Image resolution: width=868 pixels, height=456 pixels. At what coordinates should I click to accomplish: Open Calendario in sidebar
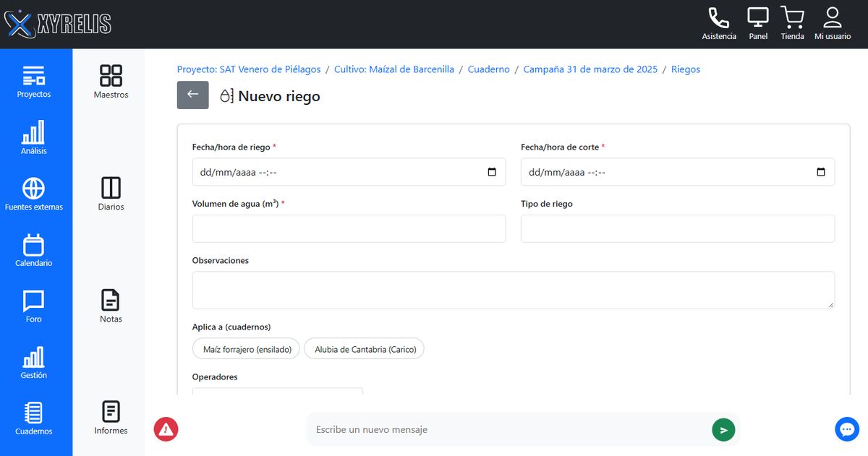coord(34,251)
